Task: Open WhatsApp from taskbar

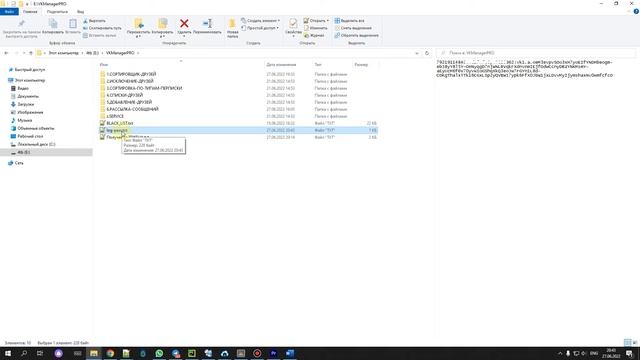Action: coord(159,353)
